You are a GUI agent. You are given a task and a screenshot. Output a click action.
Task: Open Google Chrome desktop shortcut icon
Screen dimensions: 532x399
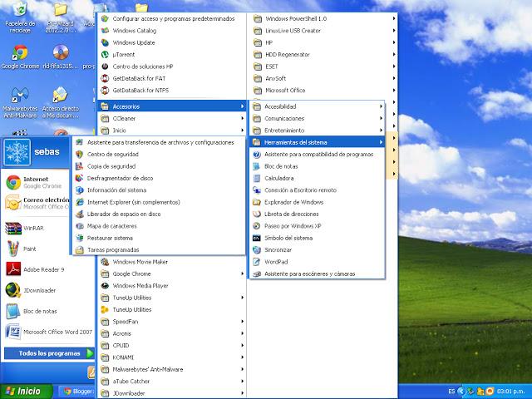(x=20, y=53)
